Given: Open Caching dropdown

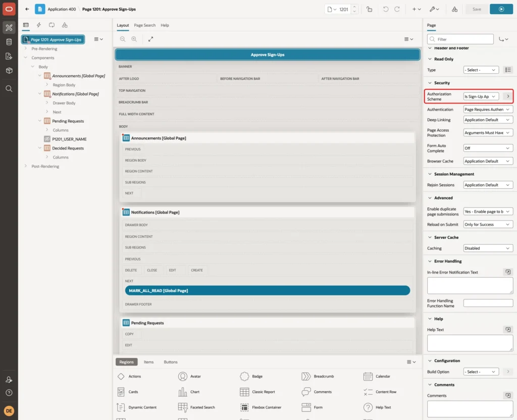Looking at the screenshot, I should click(x=488, y=248).
